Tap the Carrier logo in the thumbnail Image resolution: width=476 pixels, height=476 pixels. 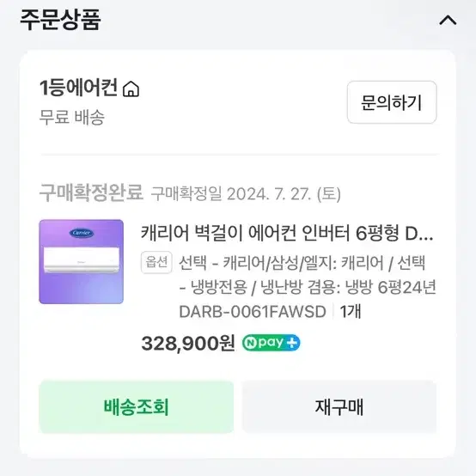[82, 233]
